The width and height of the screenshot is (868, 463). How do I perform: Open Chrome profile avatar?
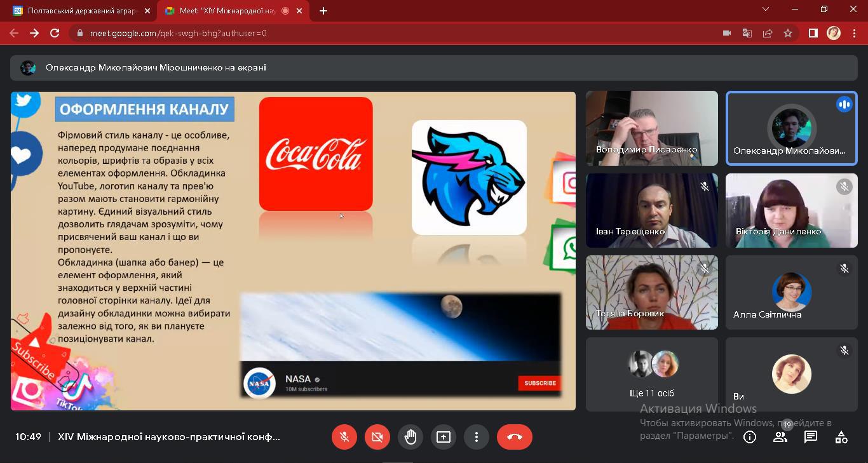834,33
